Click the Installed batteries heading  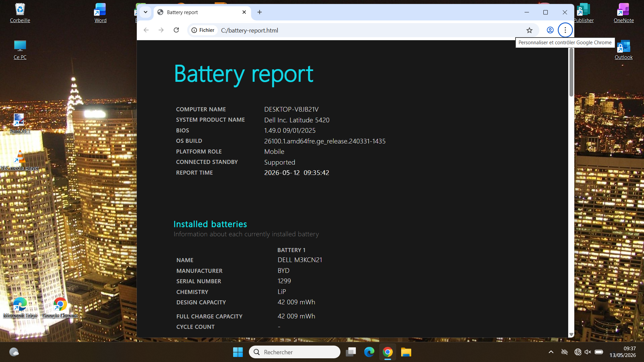click(x=210, y=224)
